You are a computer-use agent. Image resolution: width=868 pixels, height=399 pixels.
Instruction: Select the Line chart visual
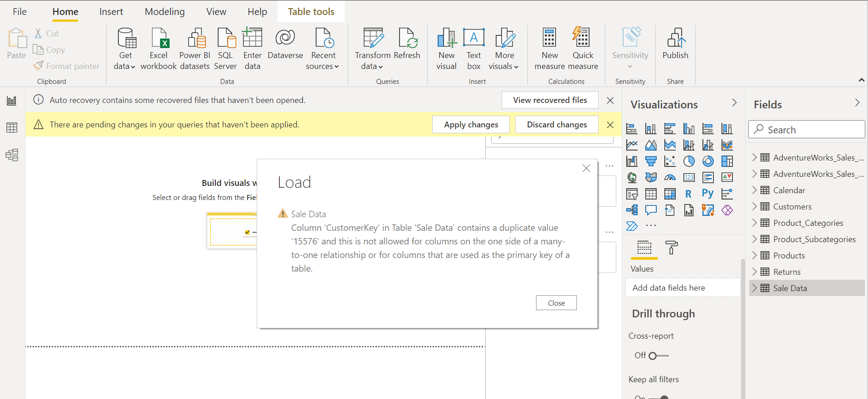(x=632, y=145)
